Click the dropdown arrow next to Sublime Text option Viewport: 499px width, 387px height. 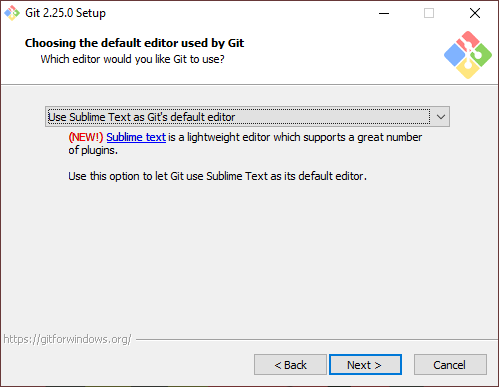441,117
